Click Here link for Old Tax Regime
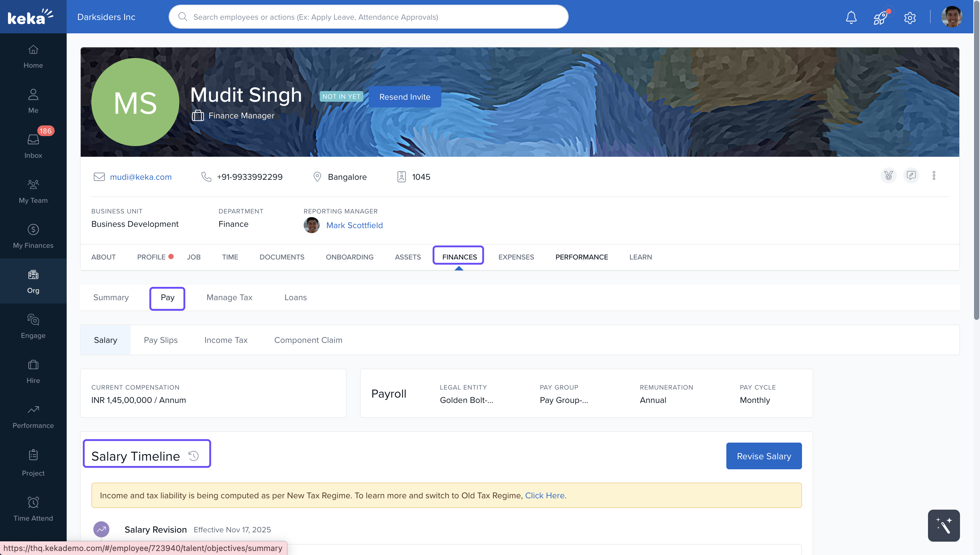Viewport: 980px width, 555px height. pos(544,496)
